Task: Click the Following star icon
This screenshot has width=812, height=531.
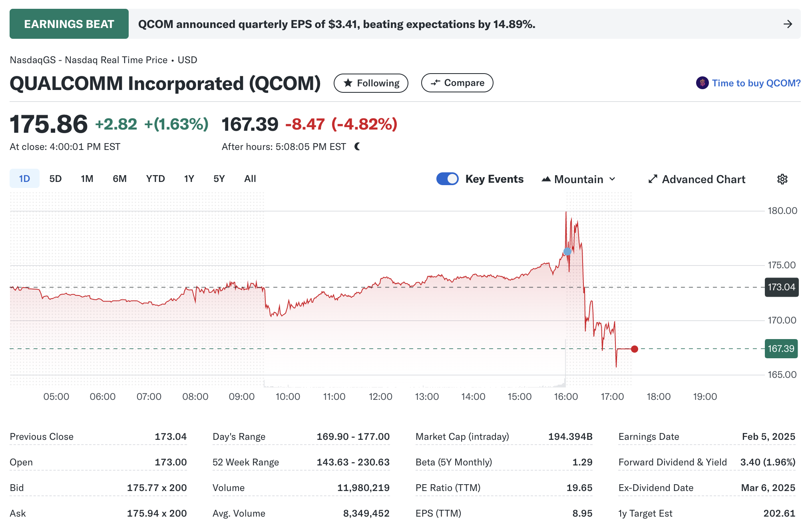Action: click(x=348, y=83)
